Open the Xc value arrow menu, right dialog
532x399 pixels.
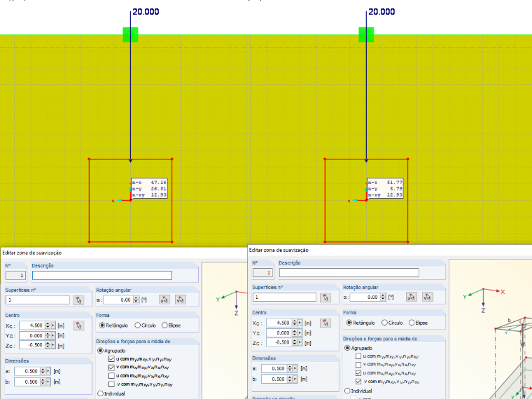[300, 323]
